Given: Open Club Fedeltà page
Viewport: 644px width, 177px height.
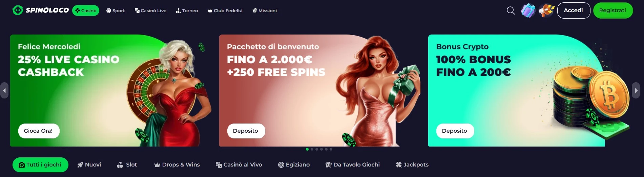Looking at the screenshot, I should coord(225,10).
